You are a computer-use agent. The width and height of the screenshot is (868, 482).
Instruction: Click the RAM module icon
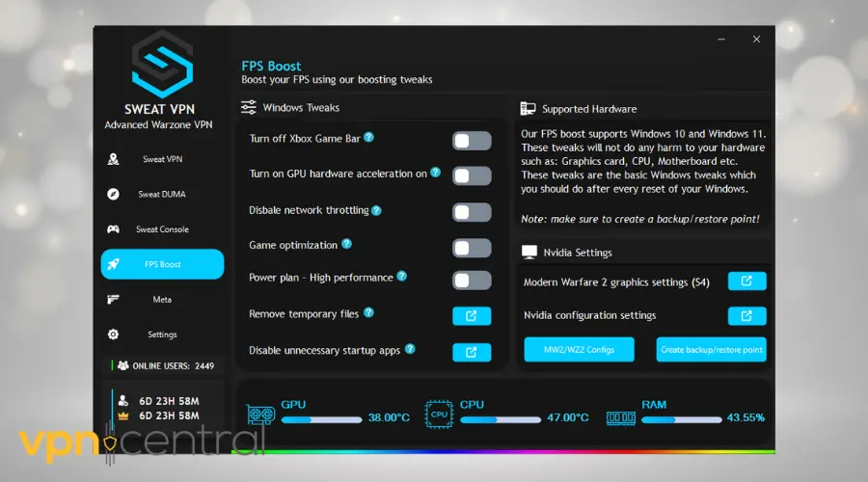pyautogui.click(x=620, y=417)
